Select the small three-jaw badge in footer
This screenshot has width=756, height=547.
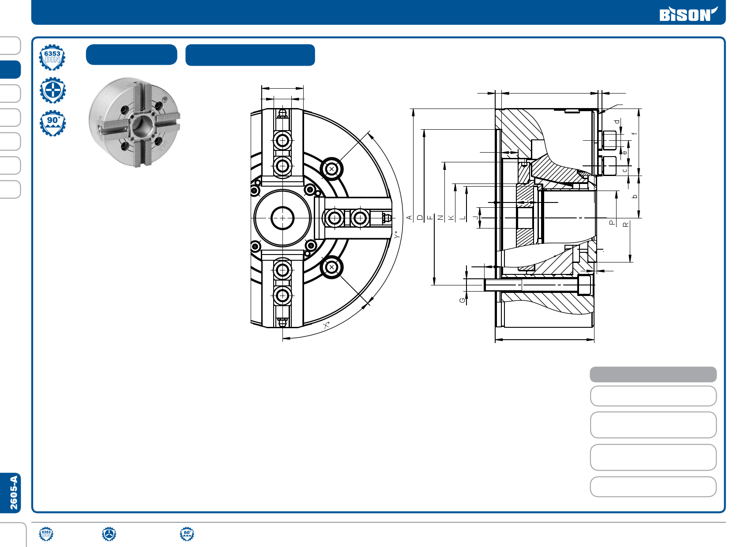point(109,534)
